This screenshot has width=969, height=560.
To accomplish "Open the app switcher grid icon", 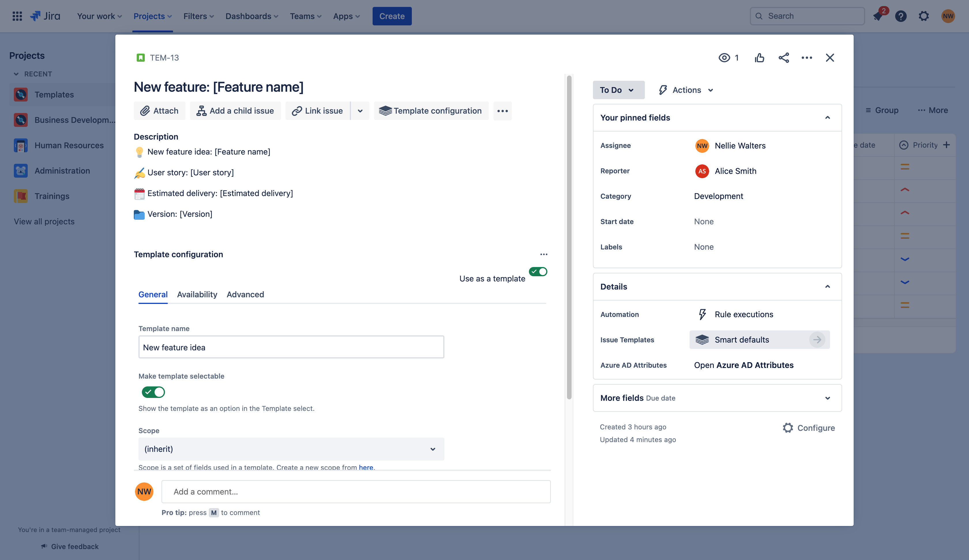I will [x=17, y=16].
